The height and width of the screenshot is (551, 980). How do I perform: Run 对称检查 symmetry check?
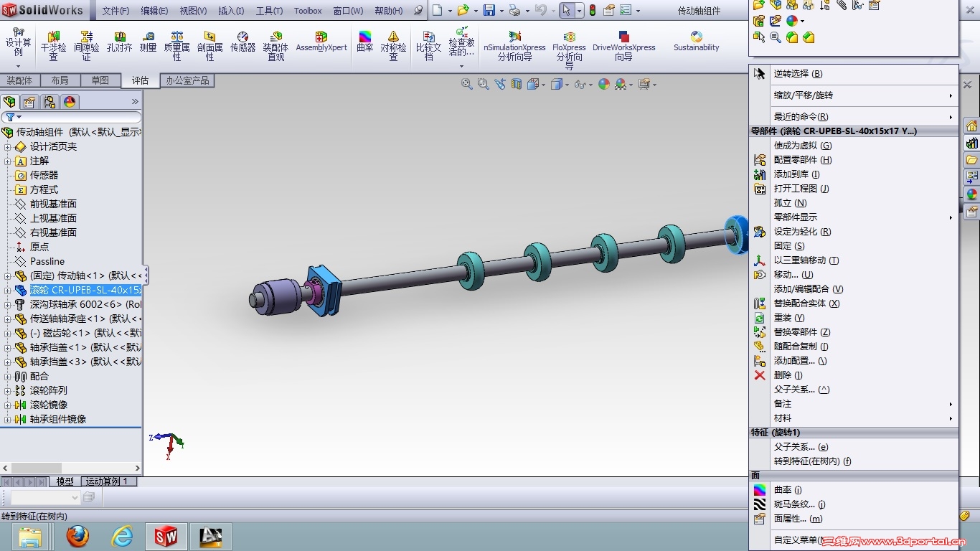point(393,46)
